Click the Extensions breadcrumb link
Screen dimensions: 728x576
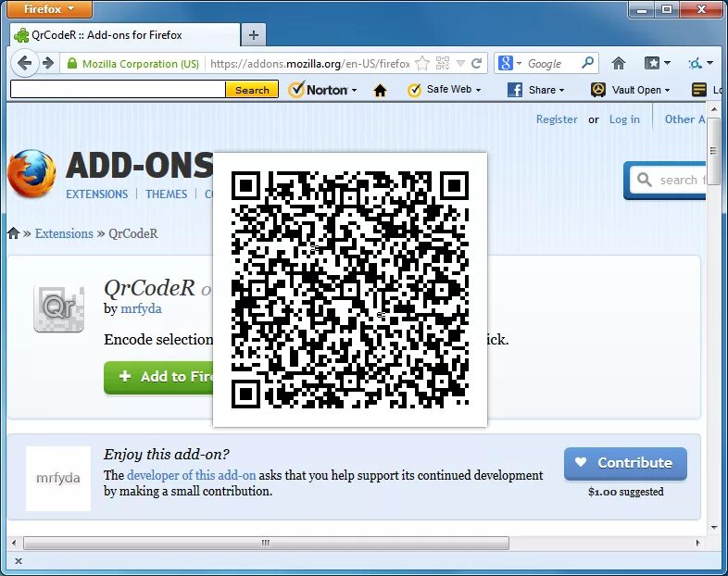pyautogui.click(x=64, y=233)
